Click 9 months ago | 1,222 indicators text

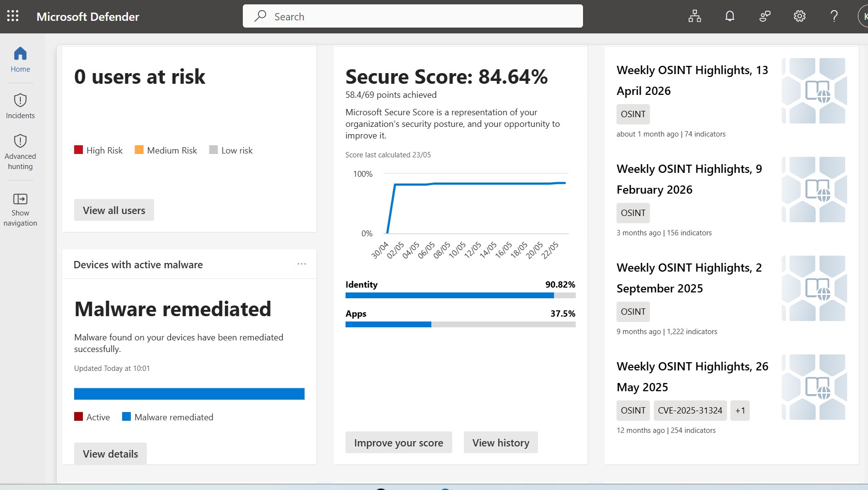pyautogui.click(x=667, y=332)
